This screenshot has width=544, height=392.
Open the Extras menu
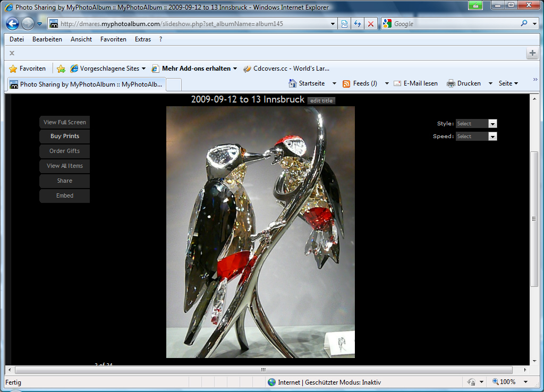(x=142, y=39)
